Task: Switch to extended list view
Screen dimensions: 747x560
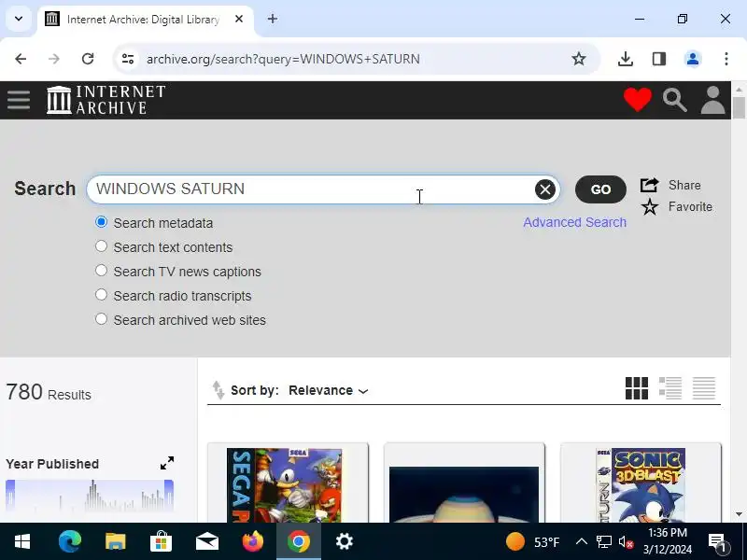Action: (670, 388)
